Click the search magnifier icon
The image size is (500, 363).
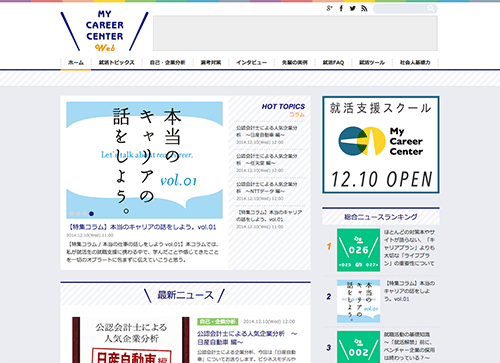tap(431, 8)
